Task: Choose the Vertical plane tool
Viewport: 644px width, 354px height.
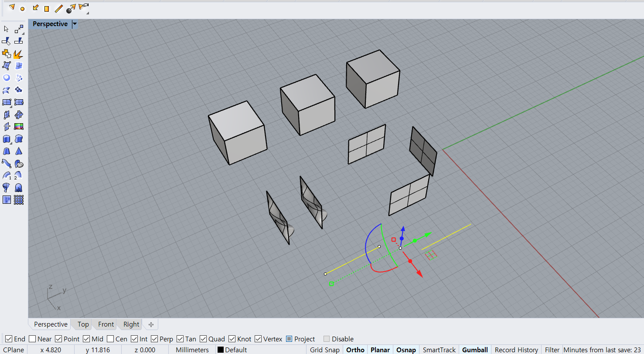Action: (x=6, y=115)
